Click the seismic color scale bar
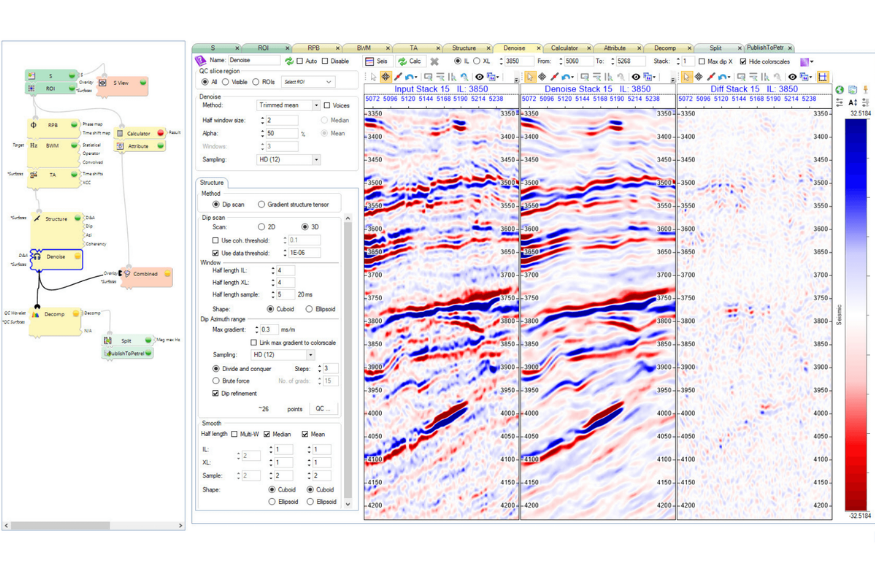 click(x=857, y=310)
